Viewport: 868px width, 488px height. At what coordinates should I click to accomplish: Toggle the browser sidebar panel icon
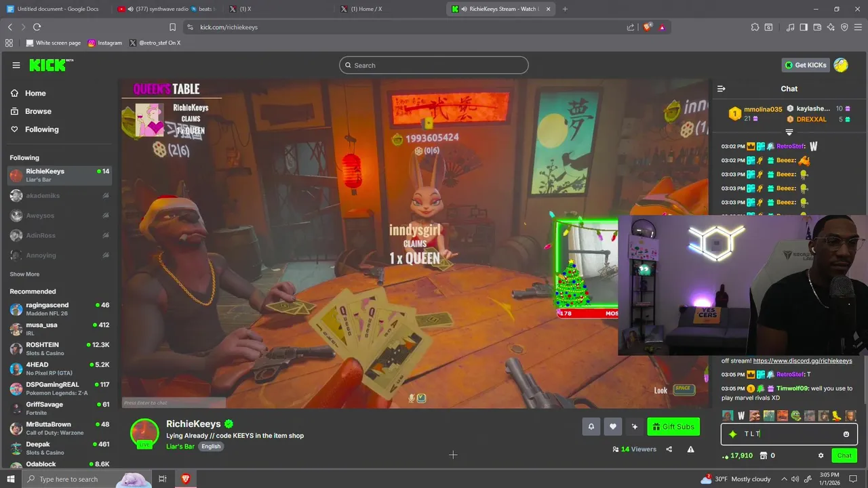pos(804,27)
